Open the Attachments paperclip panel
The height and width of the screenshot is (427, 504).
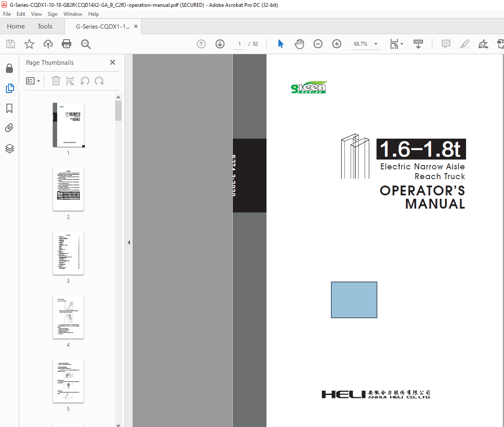coord(10,128)
